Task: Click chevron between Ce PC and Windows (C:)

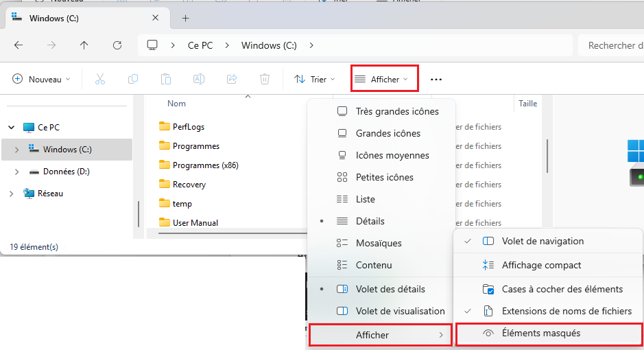Action: click(x=227, y=45)
